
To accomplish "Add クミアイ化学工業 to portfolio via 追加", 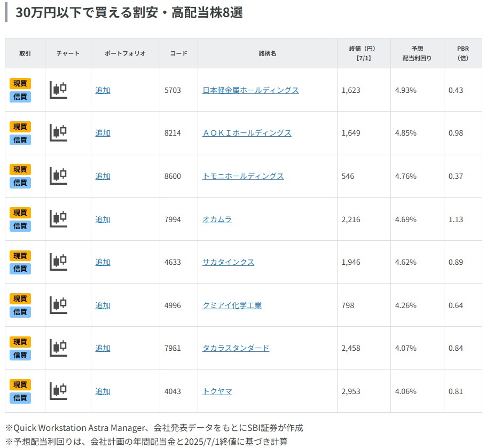I will click(103, 305).
